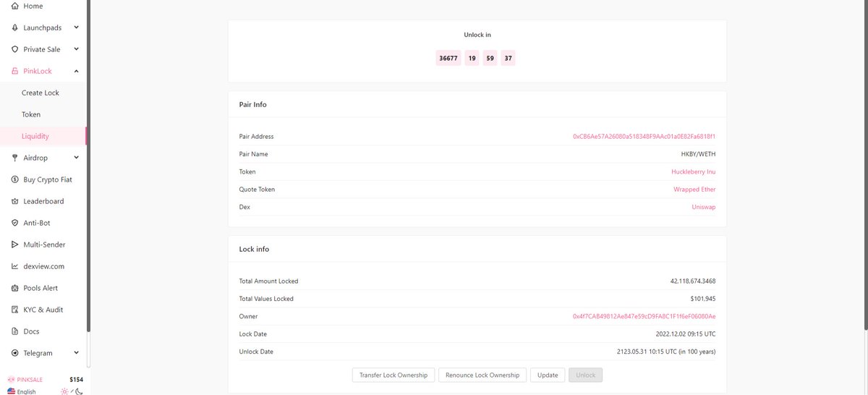Open the Multi-Sender menu label

tap(44, 245)
